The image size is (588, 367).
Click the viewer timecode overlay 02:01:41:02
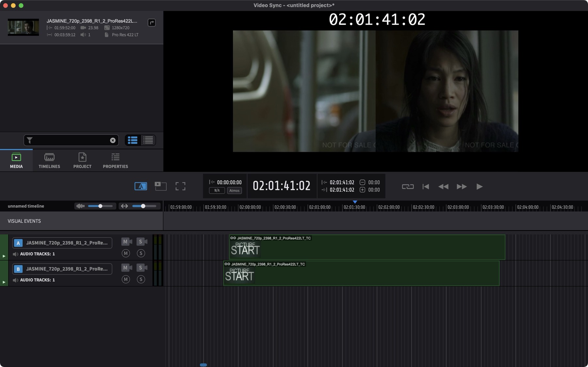click(x=377, y=20)
